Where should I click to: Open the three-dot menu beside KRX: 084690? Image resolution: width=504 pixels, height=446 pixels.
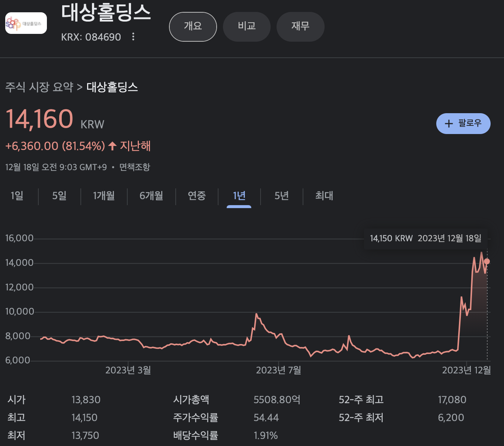133,37
